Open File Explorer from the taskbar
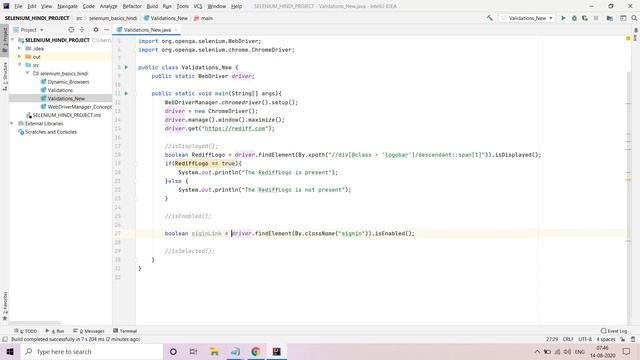Screen dimensions: 640x360 [x=214, y=351]
